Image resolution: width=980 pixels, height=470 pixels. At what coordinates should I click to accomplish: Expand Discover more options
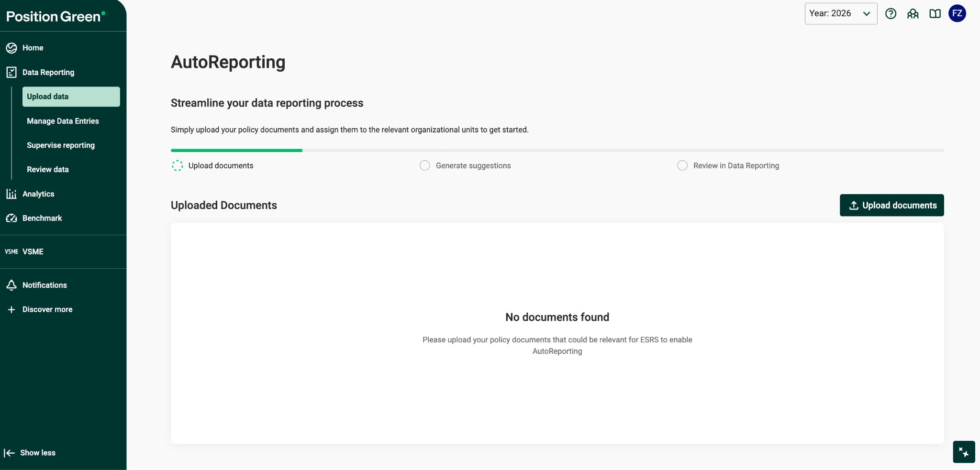click(47, 309)
